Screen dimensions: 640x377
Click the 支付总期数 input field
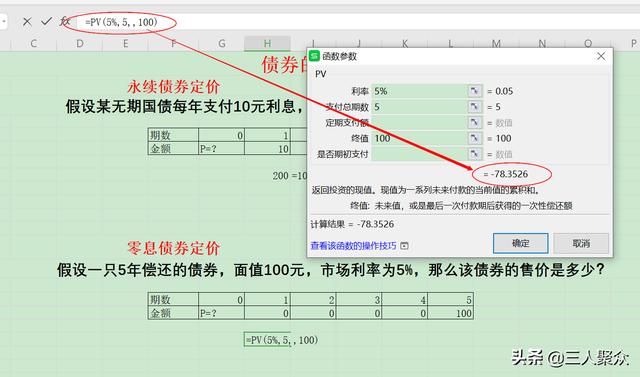(419, 107)
